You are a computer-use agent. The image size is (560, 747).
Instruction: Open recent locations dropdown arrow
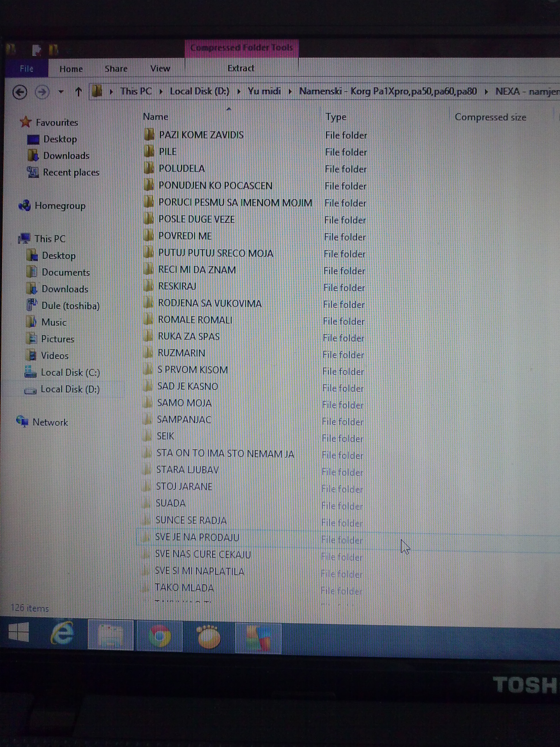tap(61, 92)
